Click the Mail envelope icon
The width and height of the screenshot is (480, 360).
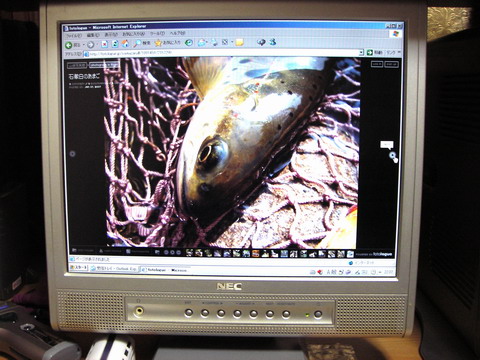click(202, 43)
